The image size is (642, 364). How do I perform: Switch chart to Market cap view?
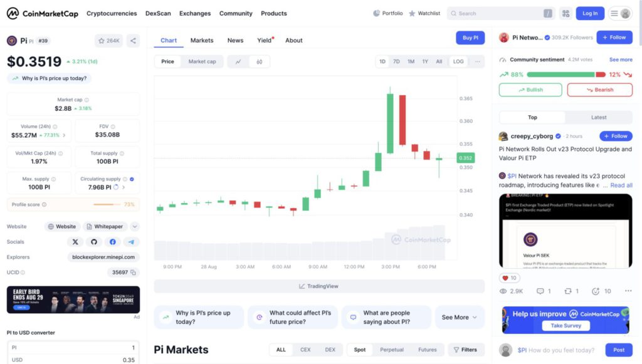202,61
